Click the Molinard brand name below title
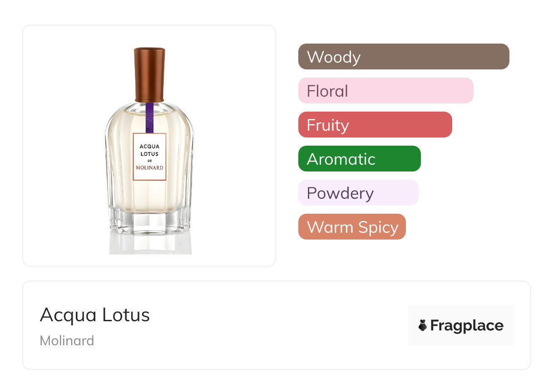This screenshot has height=392, width=553. 67,340
